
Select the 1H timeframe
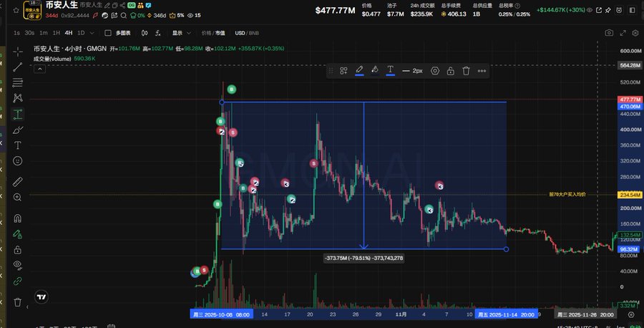click(x=57, y=33)
